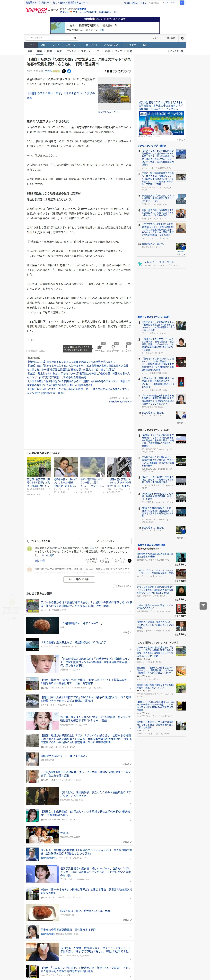Viewport: 210px width, 980px height.
Task: Click the web search input at top
Action: pyautogui.click(x=155, y=3)
